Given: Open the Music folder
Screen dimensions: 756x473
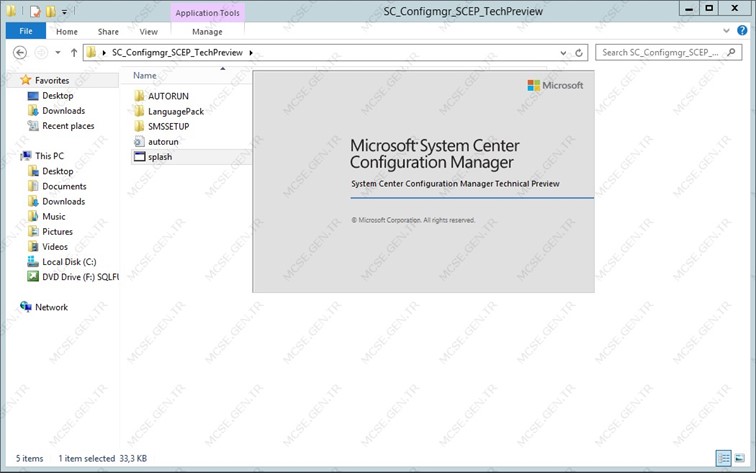Looking at the screenshot, I should click(x=54, y=216).
